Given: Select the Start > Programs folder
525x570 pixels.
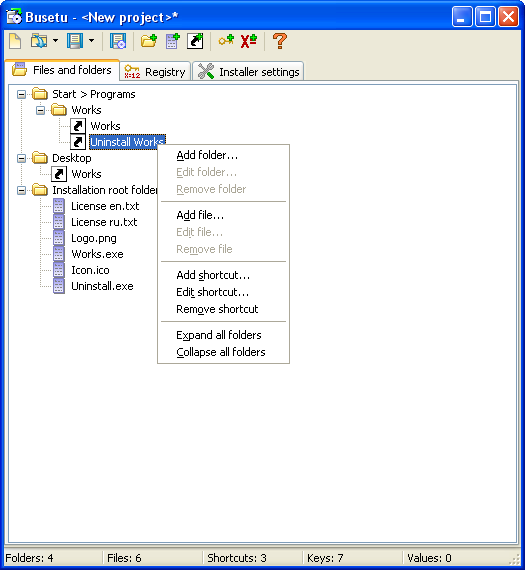Looking at the screenshot, I should [x=94, y=94].
